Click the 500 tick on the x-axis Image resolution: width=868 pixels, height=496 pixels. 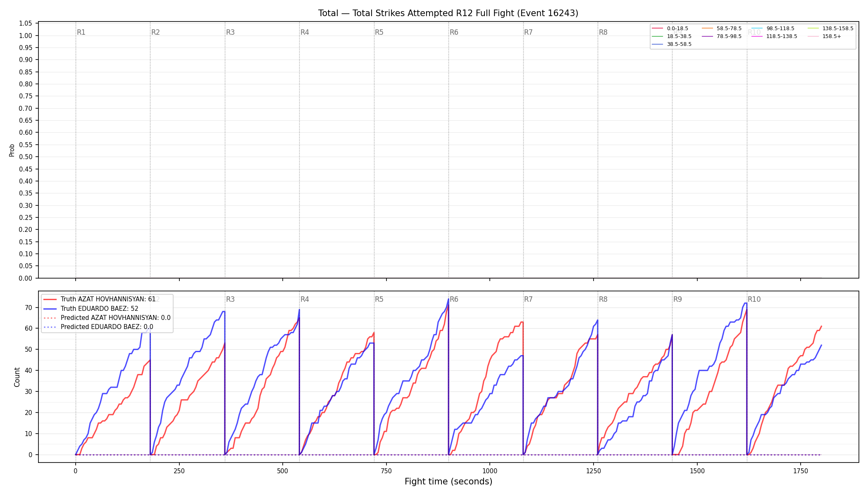[x=283, y=471]
